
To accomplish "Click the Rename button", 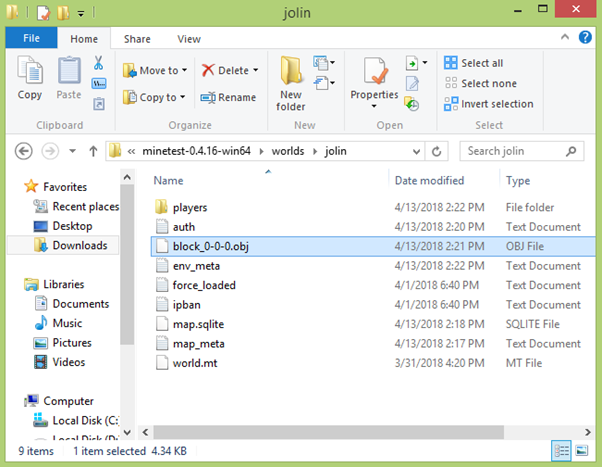I will [x=228, y=98].
